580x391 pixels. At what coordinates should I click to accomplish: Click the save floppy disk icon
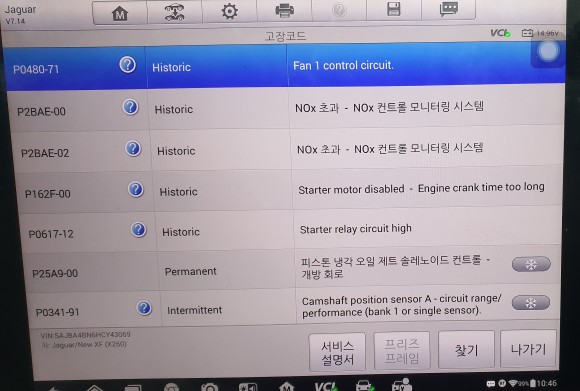(394, 9)
